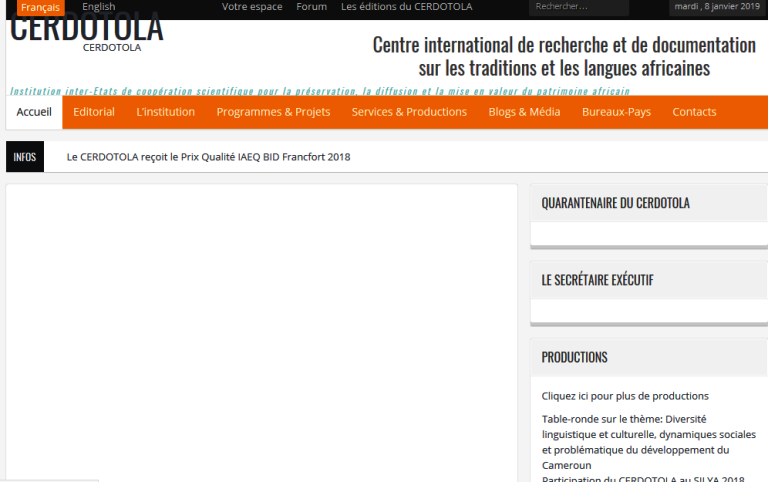Open Participation du CERDOTOLA au SILYA 2018

coord(643,478)
